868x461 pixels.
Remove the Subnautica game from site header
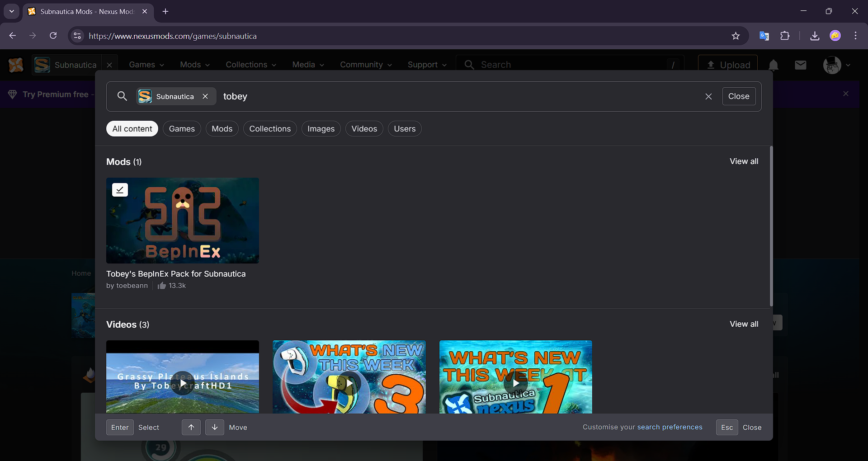pos(109,65)
